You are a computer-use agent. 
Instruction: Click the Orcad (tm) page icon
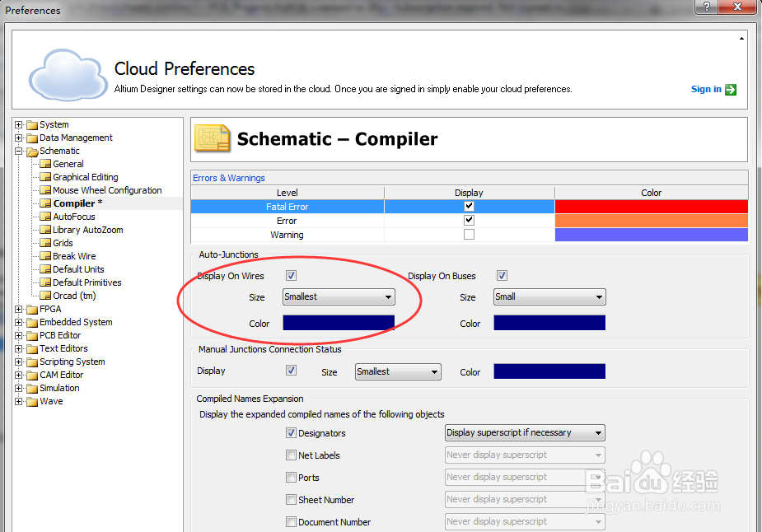pyautogui.click(x=45, y=296)
